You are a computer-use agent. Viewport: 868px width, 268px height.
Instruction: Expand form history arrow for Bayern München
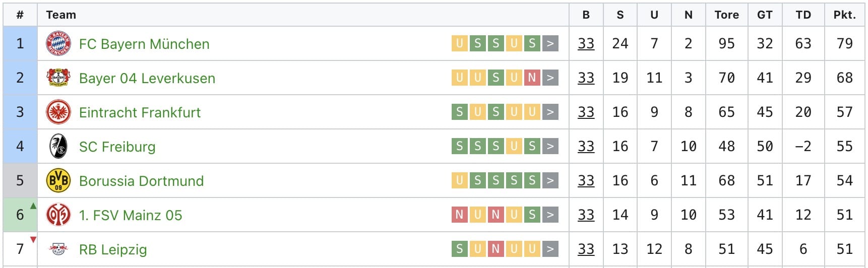(550, 44)
